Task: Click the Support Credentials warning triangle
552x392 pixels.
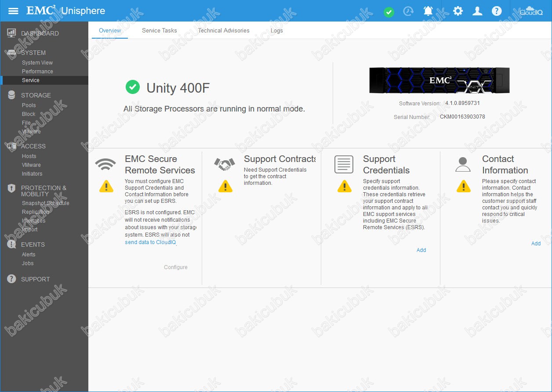Action: click(345, 187)
